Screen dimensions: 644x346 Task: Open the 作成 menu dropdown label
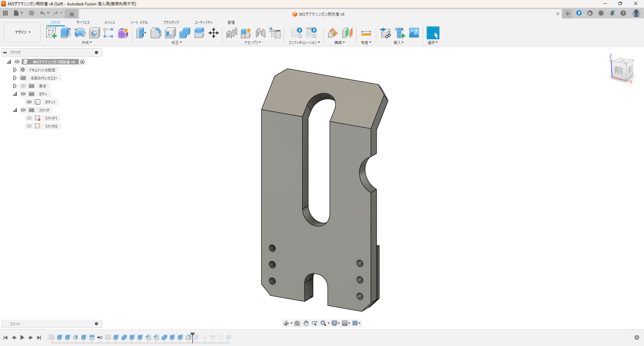click(x=87, y=43)
